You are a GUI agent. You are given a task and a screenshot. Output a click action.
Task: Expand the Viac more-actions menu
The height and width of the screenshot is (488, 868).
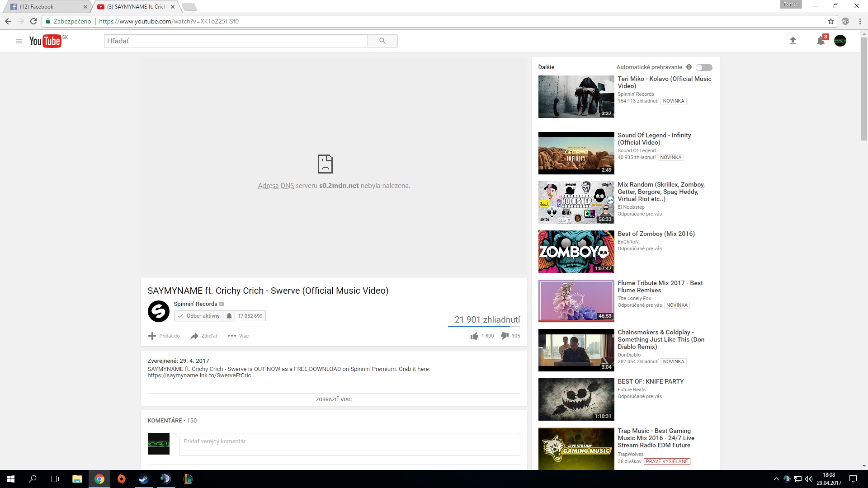pyautogui.click(x=238, y=336)
